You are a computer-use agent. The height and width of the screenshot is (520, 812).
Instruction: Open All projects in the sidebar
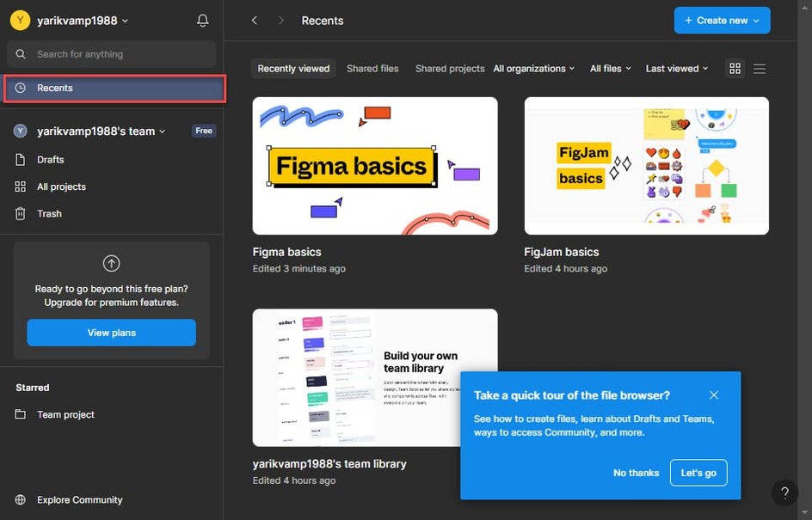coord(111,187)
